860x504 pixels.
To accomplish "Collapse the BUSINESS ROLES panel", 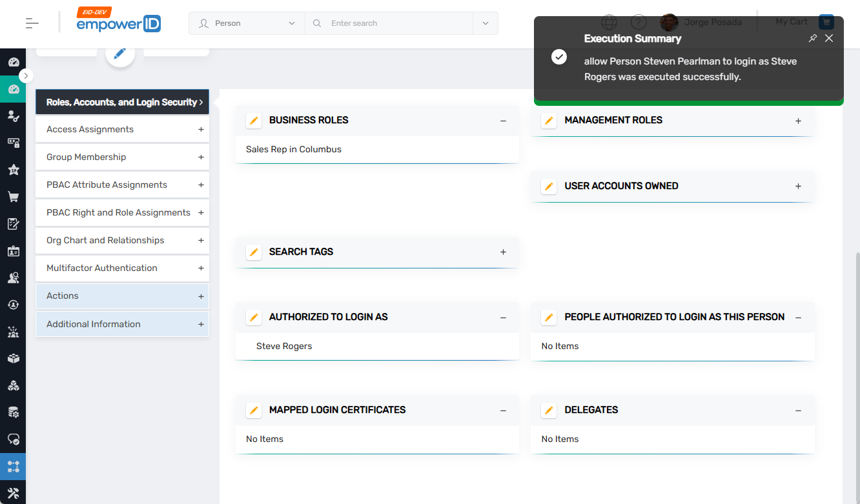I will (x=503, y=121).
